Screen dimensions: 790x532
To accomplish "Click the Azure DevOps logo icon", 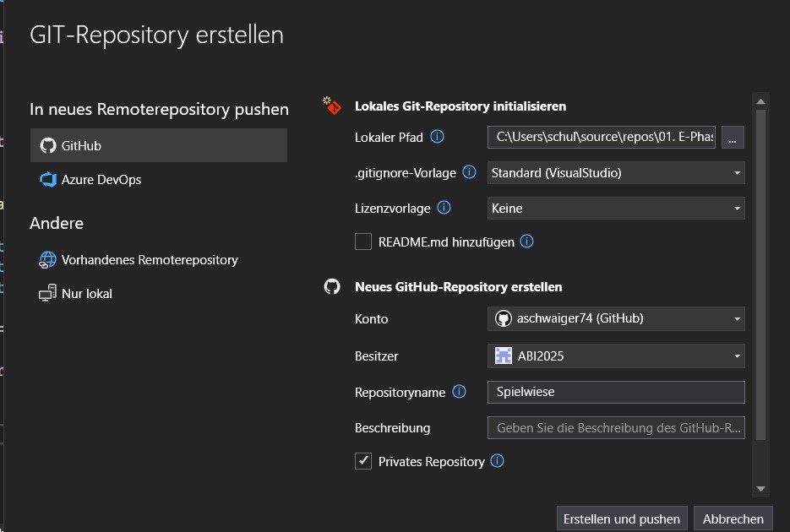I will tap(48, 180).
